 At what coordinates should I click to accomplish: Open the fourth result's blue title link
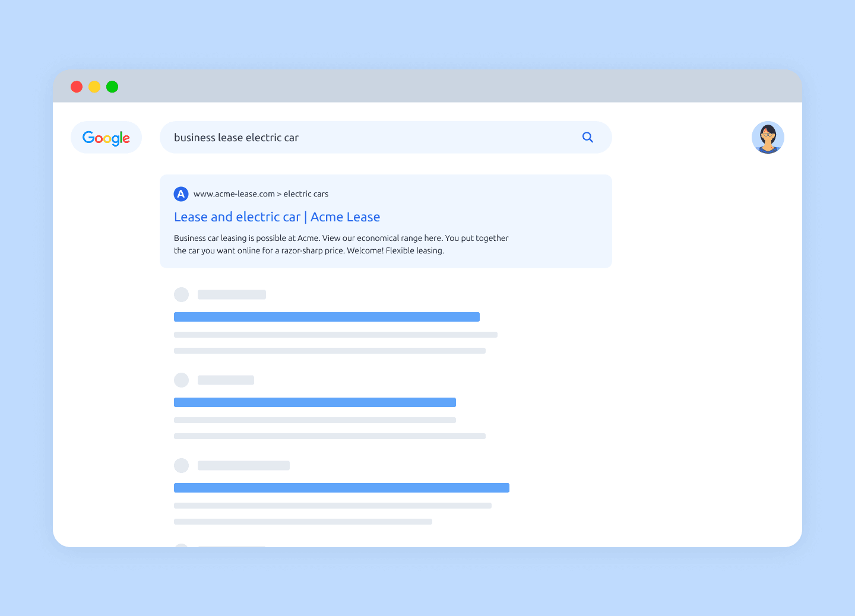(x=341, y=487)
